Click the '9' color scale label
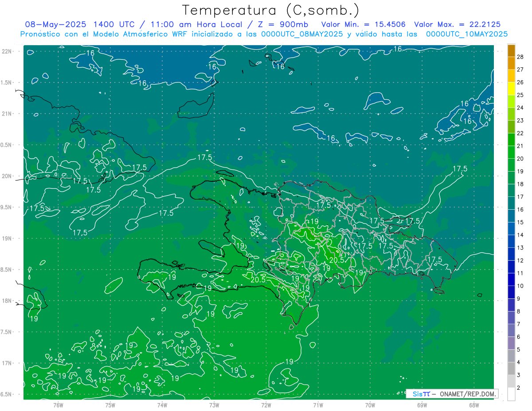The height and width of the screenshot is (411, 532). [x=518, y=299]
